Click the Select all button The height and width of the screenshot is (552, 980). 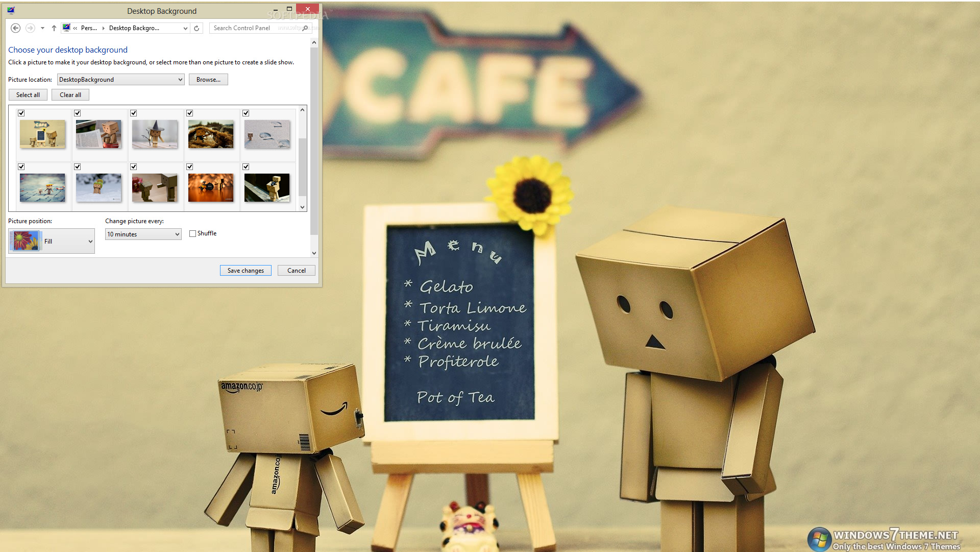28,95
